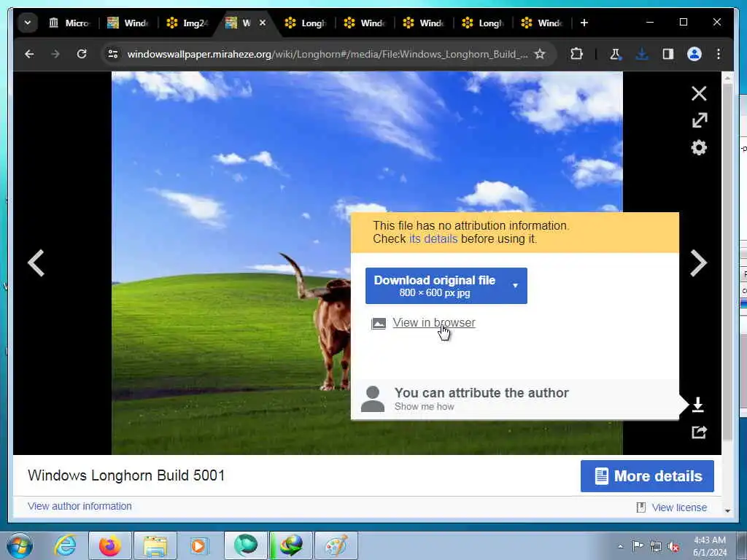
Task: Open Windows Media Player taskbar icon
Action: pyautogui.click(x=198, y=545)
